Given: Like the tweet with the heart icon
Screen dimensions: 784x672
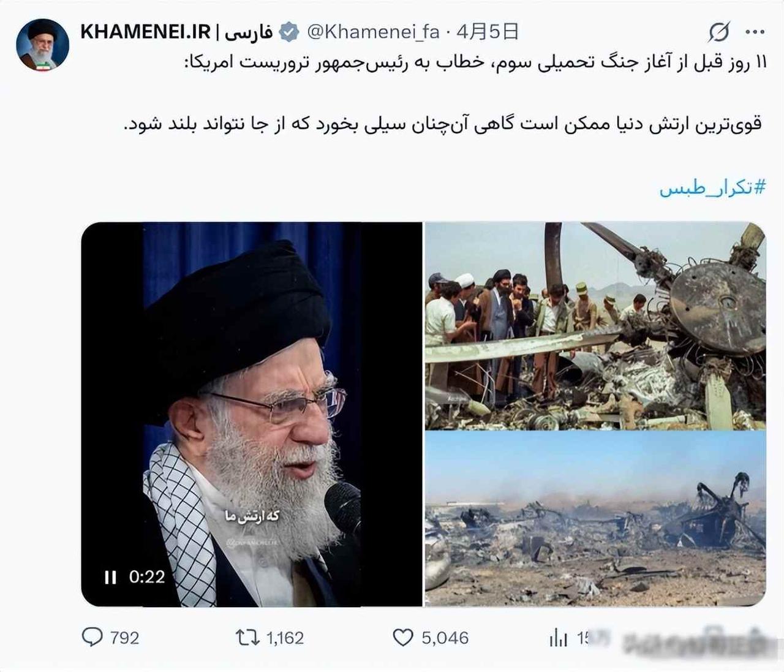Looking at the screenshot, I should click(x=402, y=638).
